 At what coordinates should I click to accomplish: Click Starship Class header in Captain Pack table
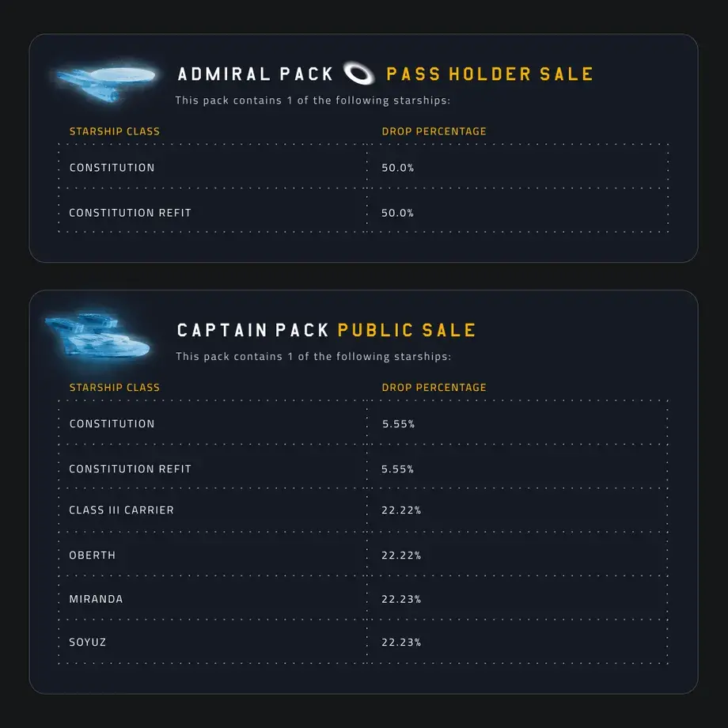(115, 388)
